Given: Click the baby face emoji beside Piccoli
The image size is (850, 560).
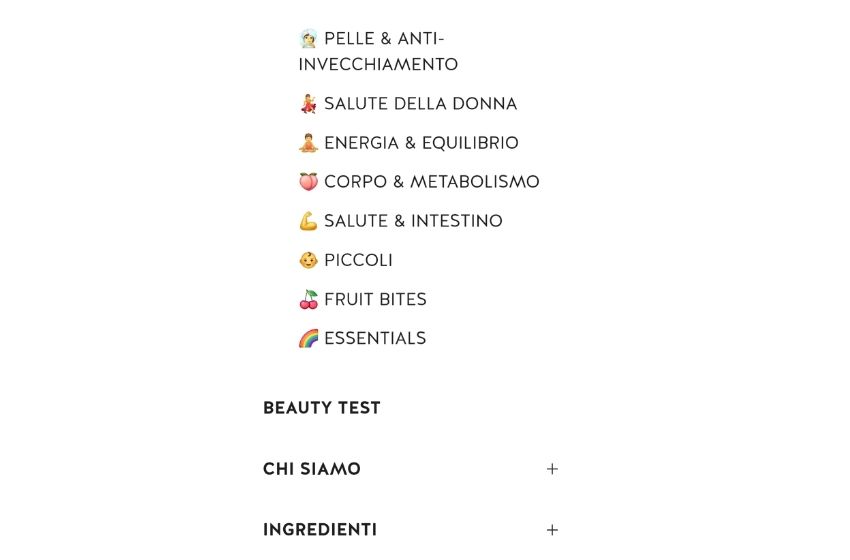Looking at the screenshot, I should pos(308,260).
